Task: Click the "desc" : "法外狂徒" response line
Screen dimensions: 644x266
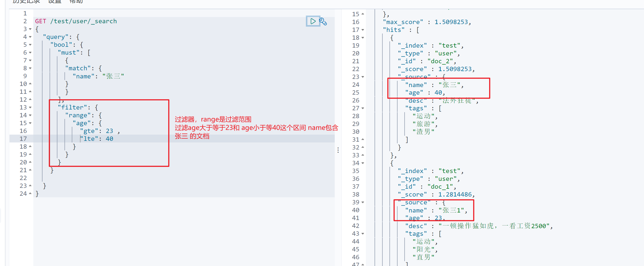Action: click(442, 101)
